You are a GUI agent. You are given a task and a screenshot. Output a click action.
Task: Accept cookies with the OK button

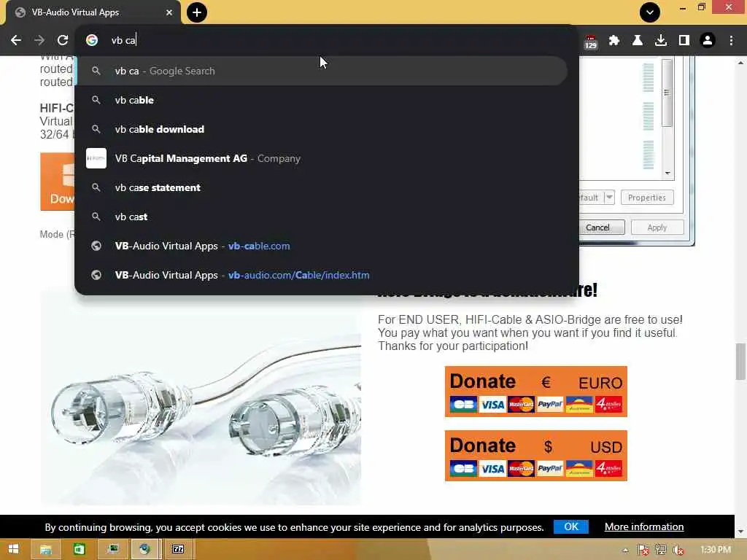[570, 526]
